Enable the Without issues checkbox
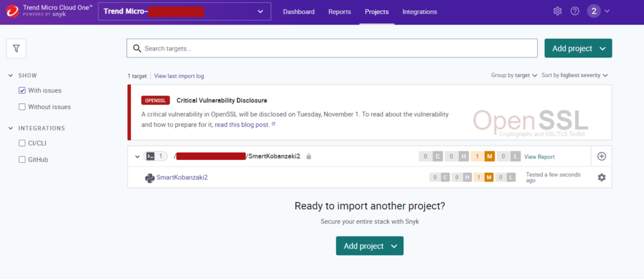Viewport: 644px width, 279px height. point(22,107)
